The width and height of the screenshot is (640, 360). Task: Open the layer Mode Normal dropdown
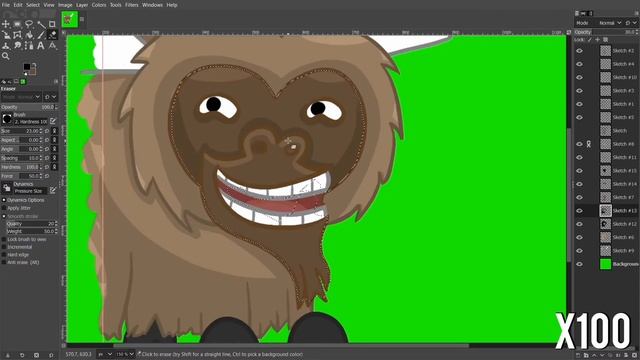point(610,23)
